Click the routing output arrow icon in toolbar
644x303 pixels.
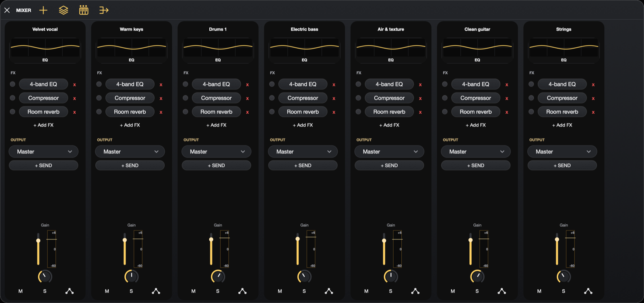coord(104,10)
